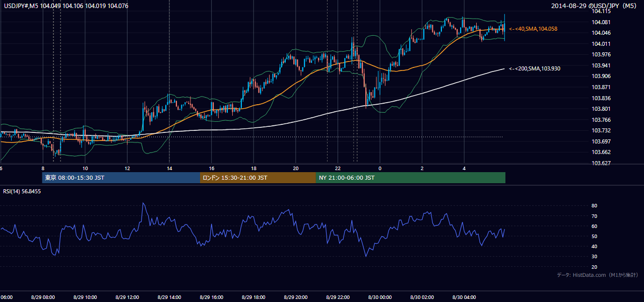Click hour tick 10 under the price chart

85,168
